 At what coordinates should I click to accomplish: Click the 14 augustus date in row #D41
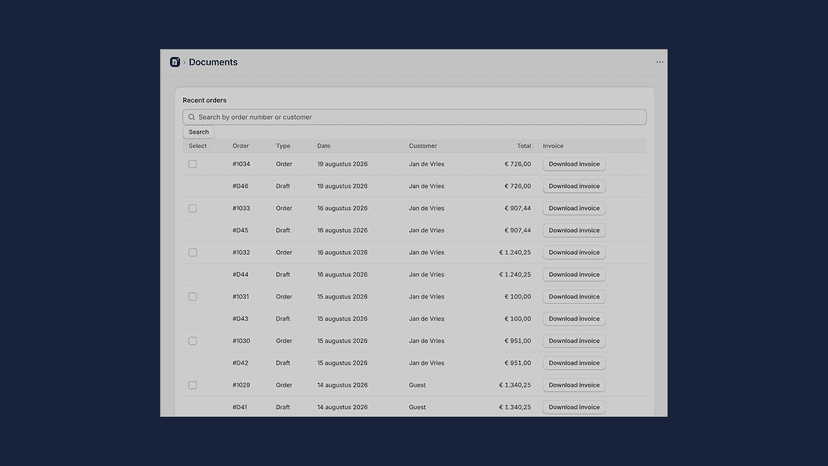[x=342, y=407]
